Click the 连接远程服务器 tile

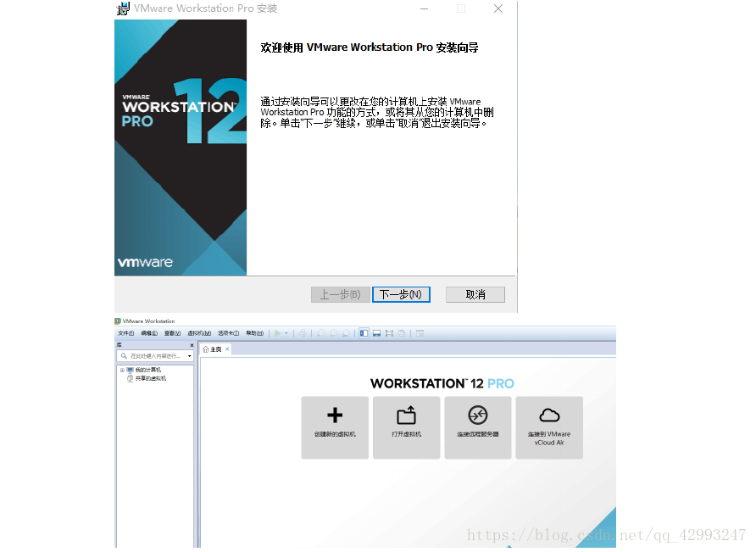[478, 427]
